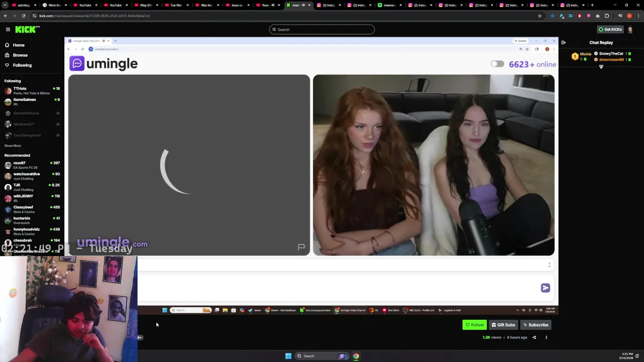Toggle the umingle switch near online count
This screenshot has width=644, height=362.
[497, 64]
